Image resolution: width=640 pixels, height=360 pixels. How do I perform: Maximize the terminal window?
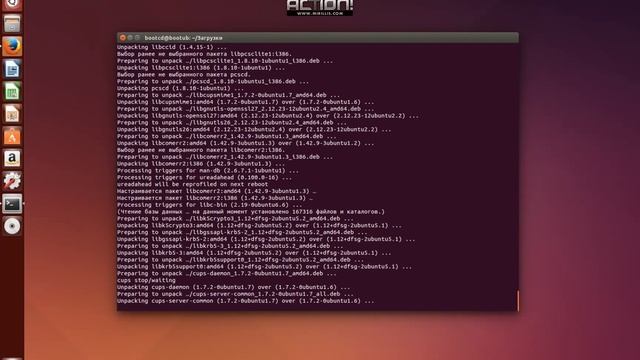coord(138,38)
